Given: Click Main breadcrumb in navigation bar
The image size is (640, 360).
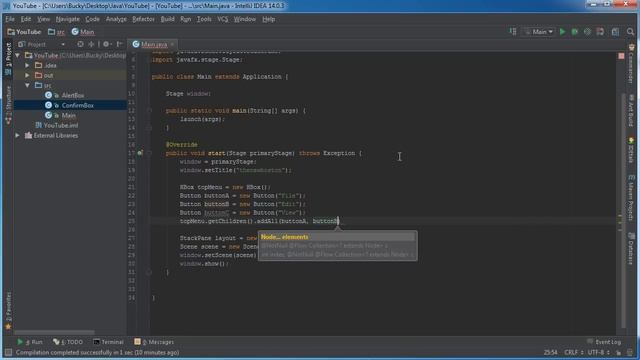Looking at the screenshot, I should click(83, 31).
